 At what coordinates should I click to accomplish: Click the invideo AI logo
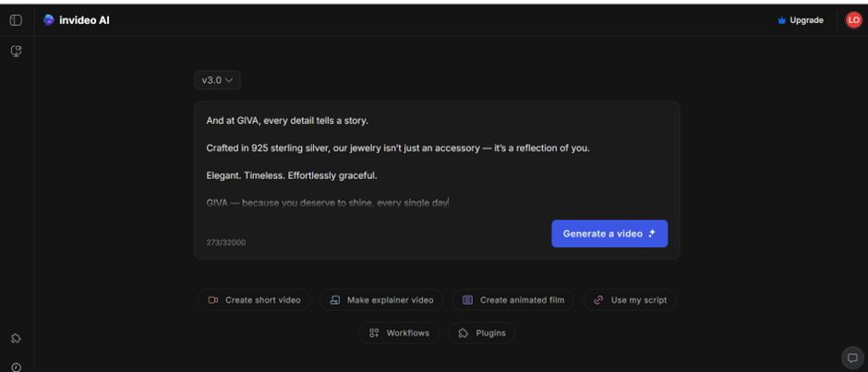pyautogui.click(x=49, y=20)
